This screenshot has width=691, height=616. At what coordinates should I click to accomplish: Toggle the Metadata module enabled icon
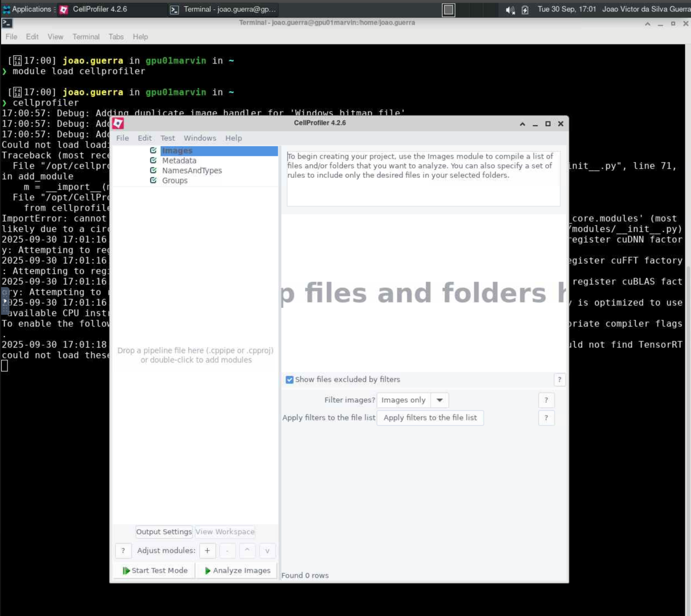pyautogui.click(x=153, y=160)
